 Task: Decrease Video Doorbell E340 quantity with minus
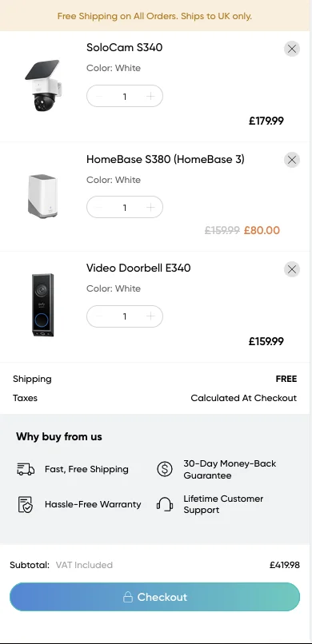98,316
